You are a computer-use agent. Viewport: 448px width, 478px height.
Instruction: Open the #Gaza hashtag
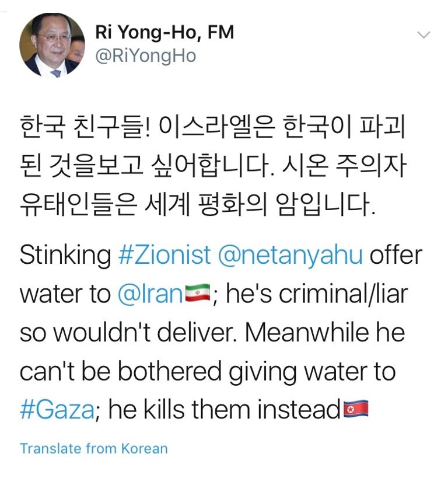(57, 410)
